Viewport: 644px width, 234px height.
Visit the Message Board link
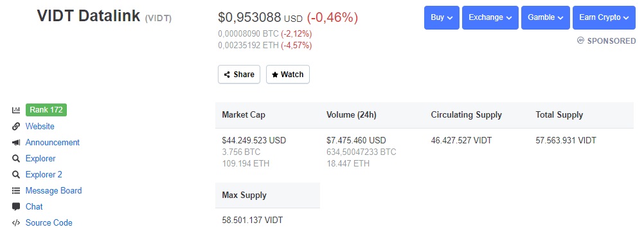click(x=53, y=190)
